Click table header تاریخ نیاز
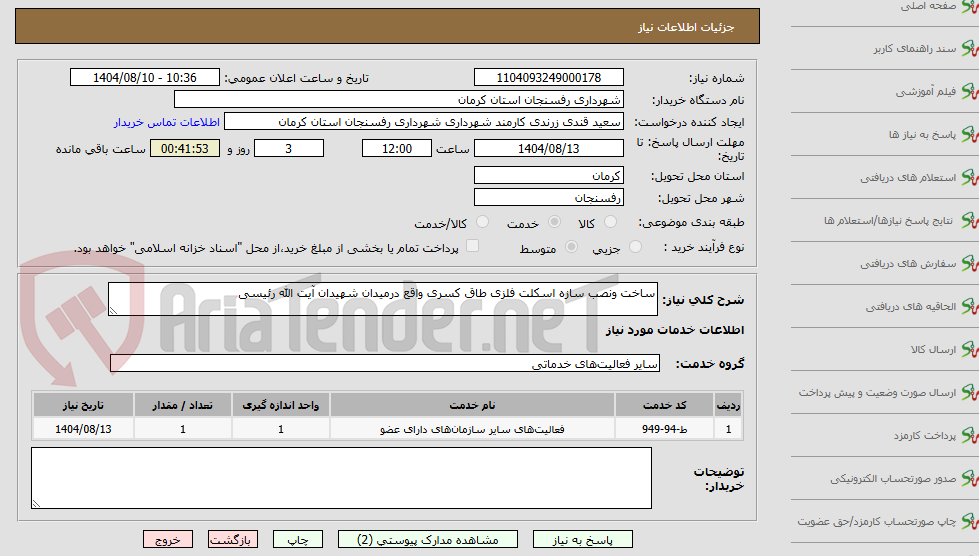 pyautogui.click(x=84, y=405)
